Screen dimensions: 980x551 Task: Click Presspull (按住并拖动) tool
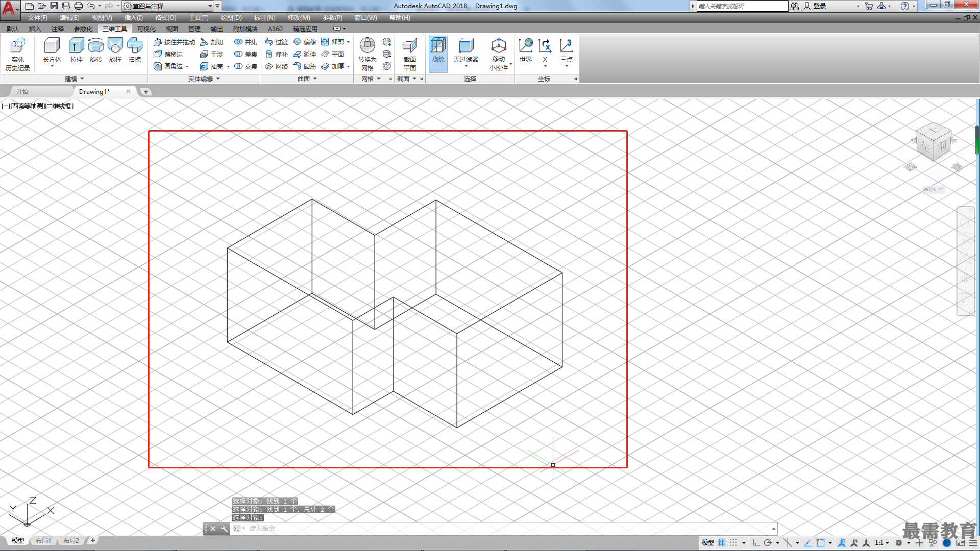click(175, 42)
